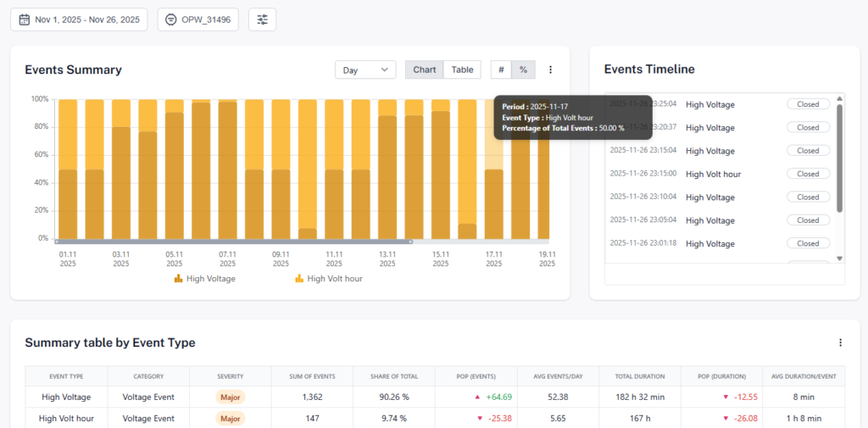Click High Volt hour event type table cell
868x428 pixels.
[66, 419]
